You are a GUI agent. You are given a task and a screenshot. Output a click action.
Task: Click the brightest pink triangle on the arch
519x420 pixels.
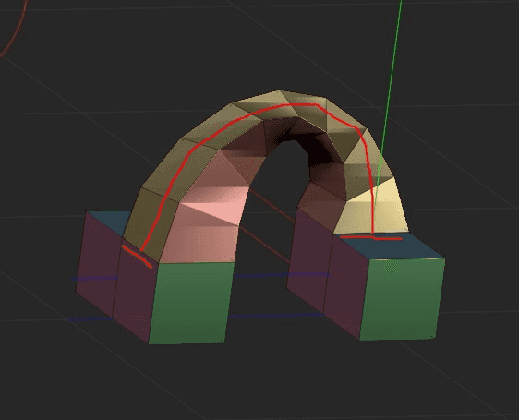pos(219,212)
